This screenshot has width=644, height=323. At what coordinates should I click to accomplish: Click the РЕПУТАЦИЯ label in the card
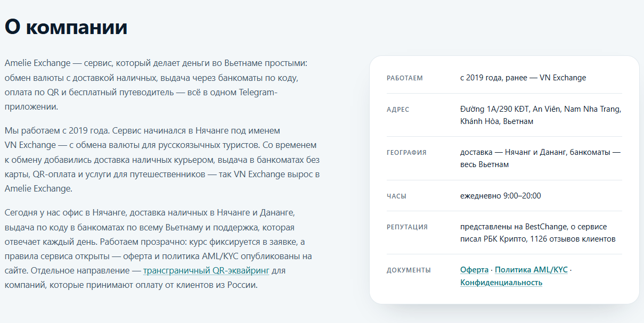click(x=407, y=227)
